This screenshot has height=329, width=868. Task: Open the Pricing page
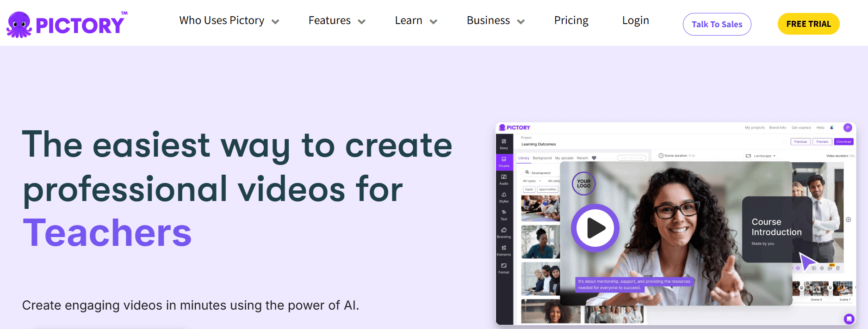571,21
